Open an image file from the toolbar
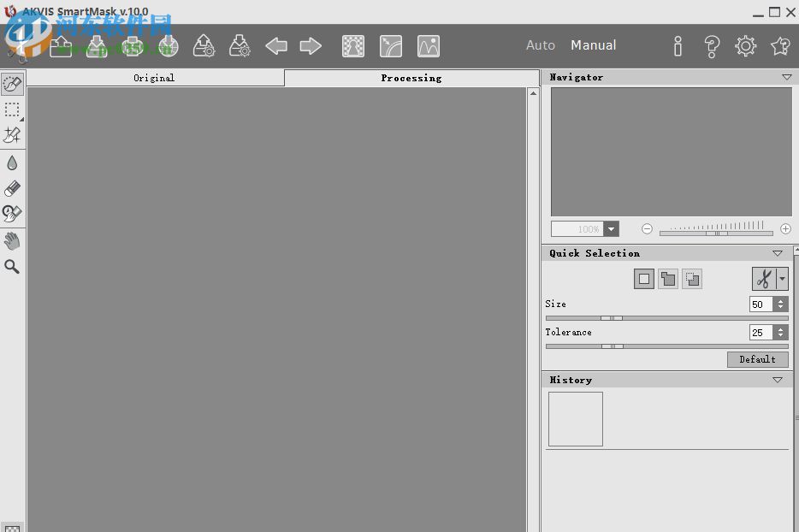 (x=61, y=46)
